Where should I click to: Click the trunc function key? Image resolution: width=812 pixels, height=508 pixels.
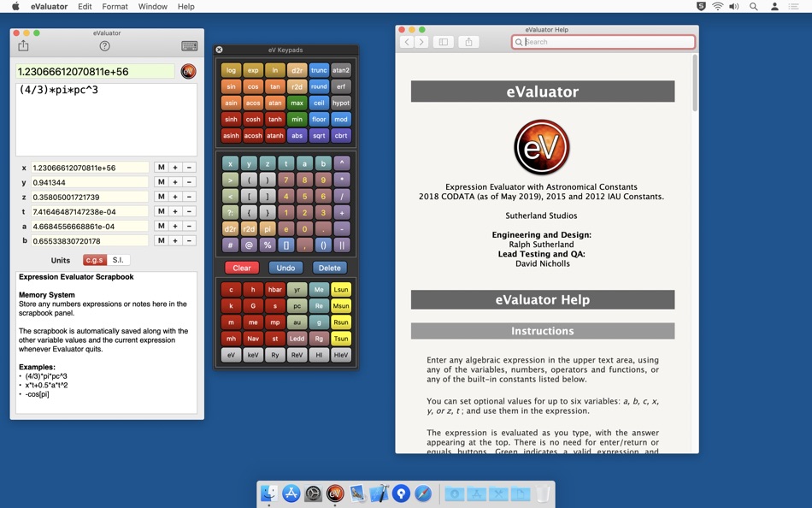click(319, 70)
